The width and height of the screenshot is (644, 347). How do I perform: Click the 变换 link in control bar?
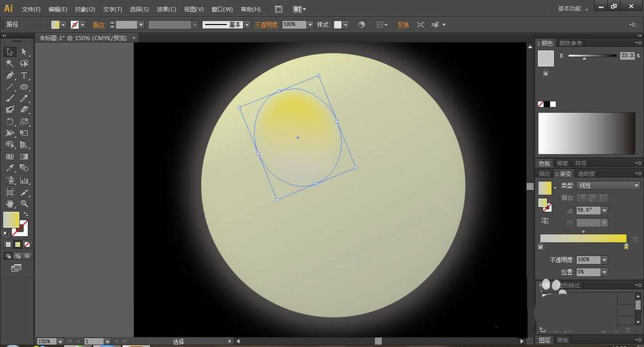(402, 24)
